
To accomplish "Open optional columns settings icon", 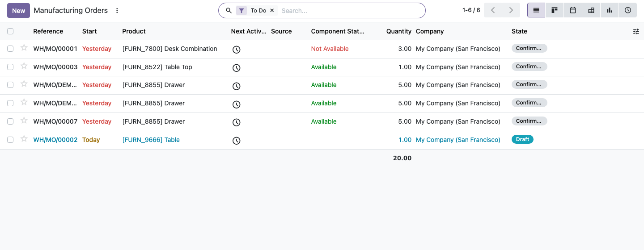I will tap(636, 31).
